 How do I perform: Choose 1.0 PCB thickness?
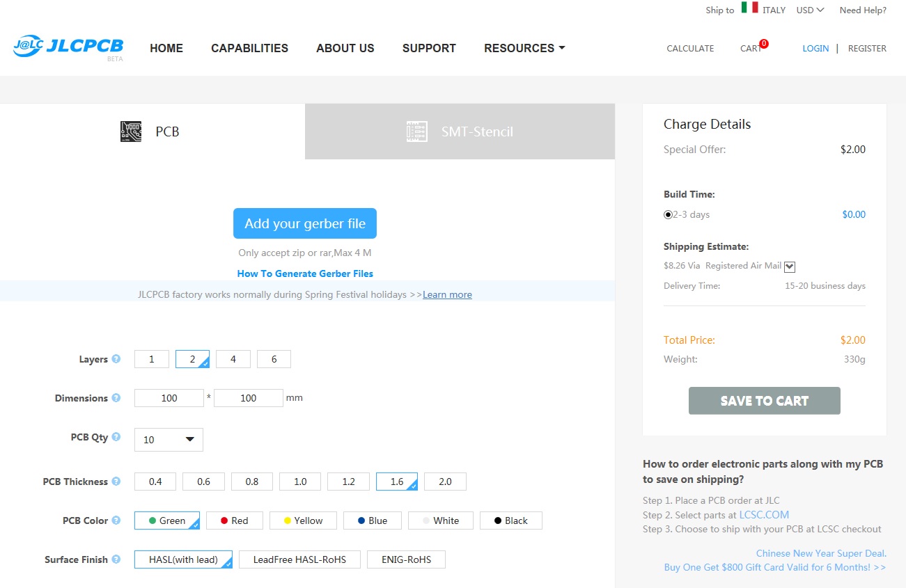(x=300, y=482)
